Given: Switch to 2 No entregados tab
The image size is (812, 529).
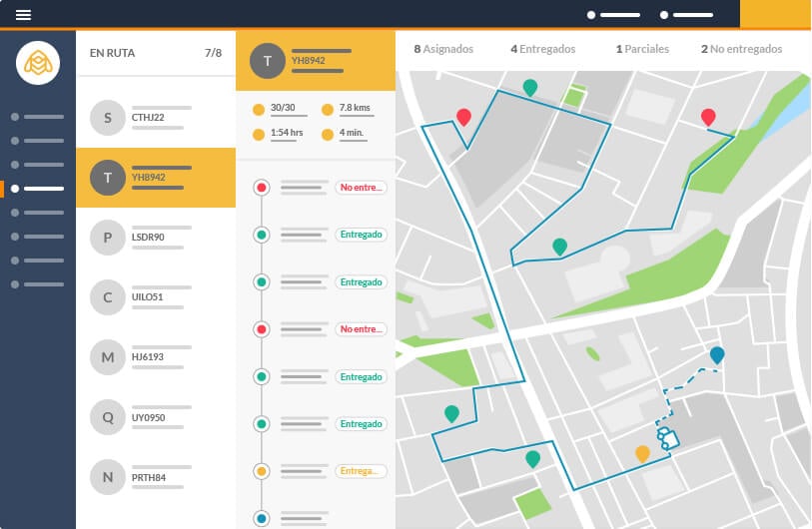Looking at the screenshot, I should pos(741,49).
